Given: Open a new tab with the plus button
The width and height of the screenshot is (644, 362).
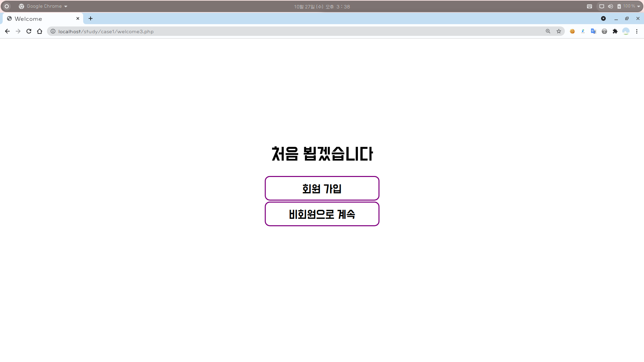Looking at the screenshot, I should click(x=91, y=18).
